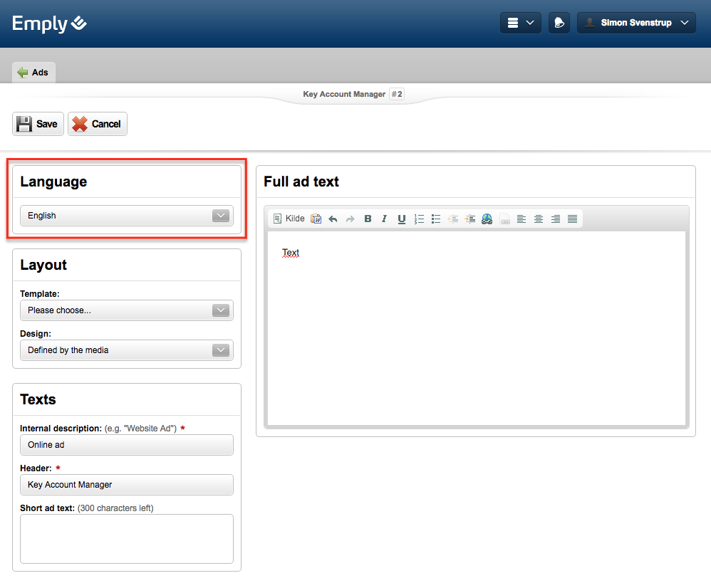
Task: Insert a link using globe icon
Action: (487, 219)
